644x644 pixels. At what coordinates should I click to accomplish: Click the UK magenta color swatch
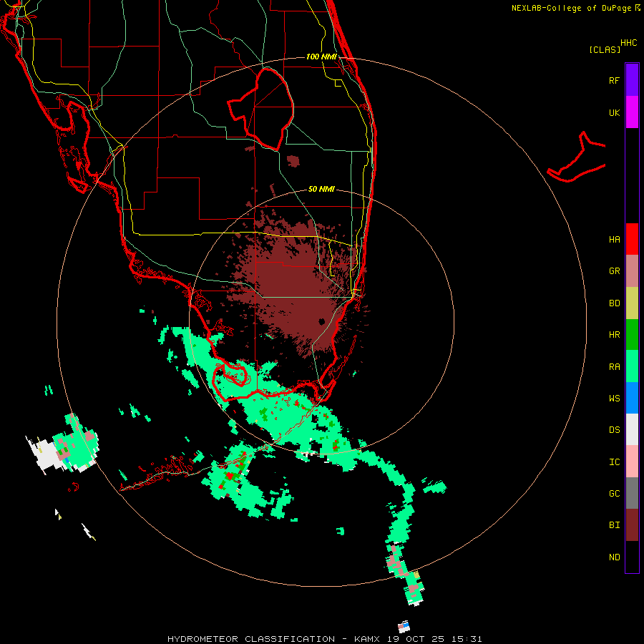pos(632,112)
